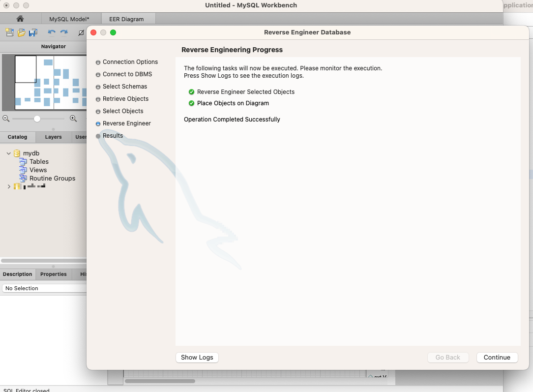Screen dimensions: 533x392
Task: Click the green Reverse Engineer Selected Objects checkmark
Action: [191, 92]
